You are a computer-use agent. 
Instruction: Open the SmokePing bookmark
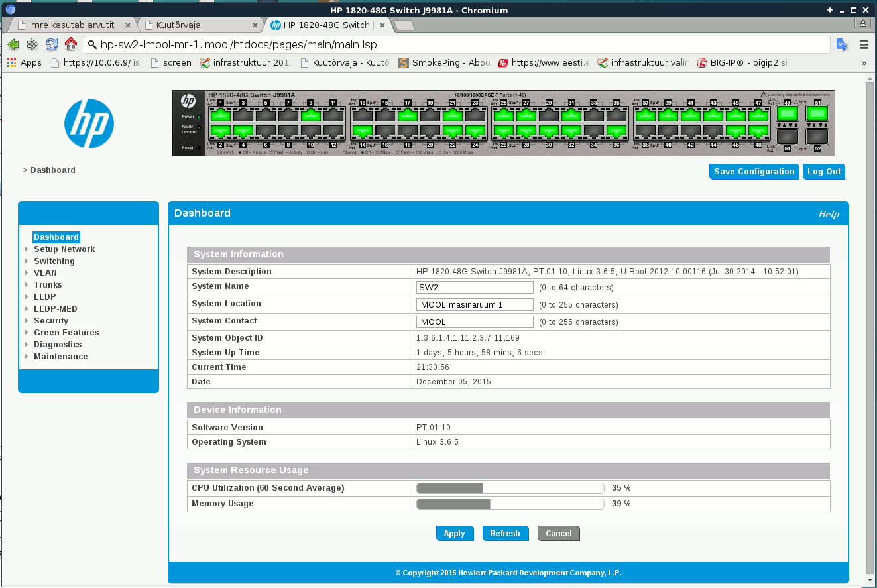[x=444, y=63]
